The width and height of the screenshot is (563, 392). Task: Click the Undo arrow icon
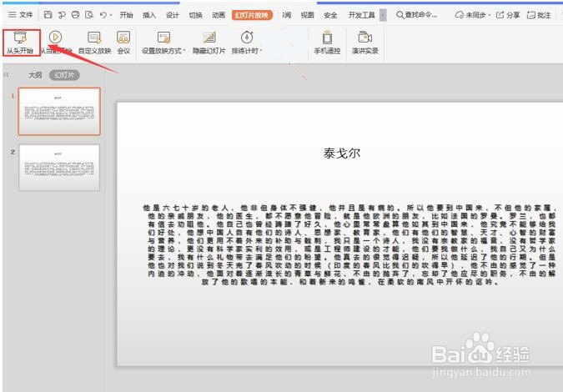103,15
